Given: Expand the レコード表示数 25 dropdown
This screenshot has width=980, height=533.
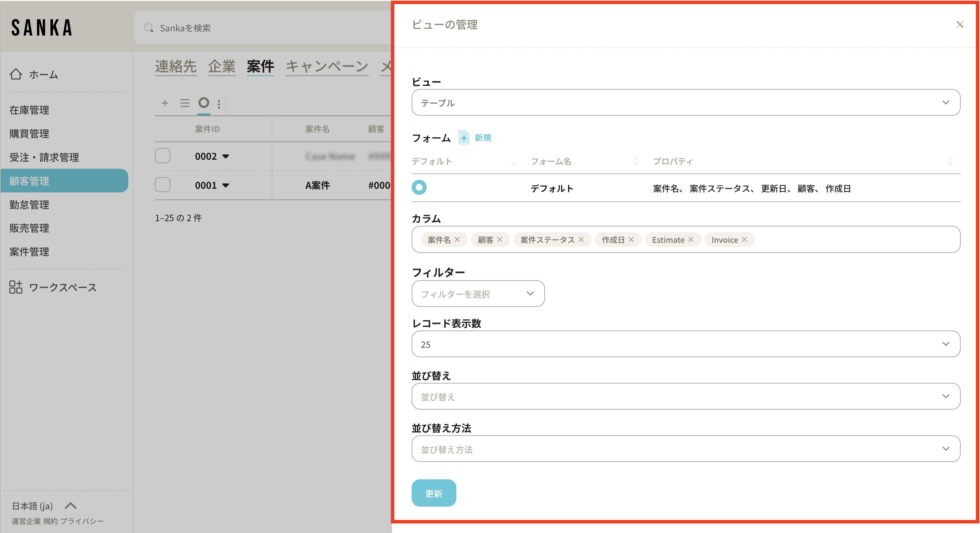Looking at the screenshot, I should point(686,344).
